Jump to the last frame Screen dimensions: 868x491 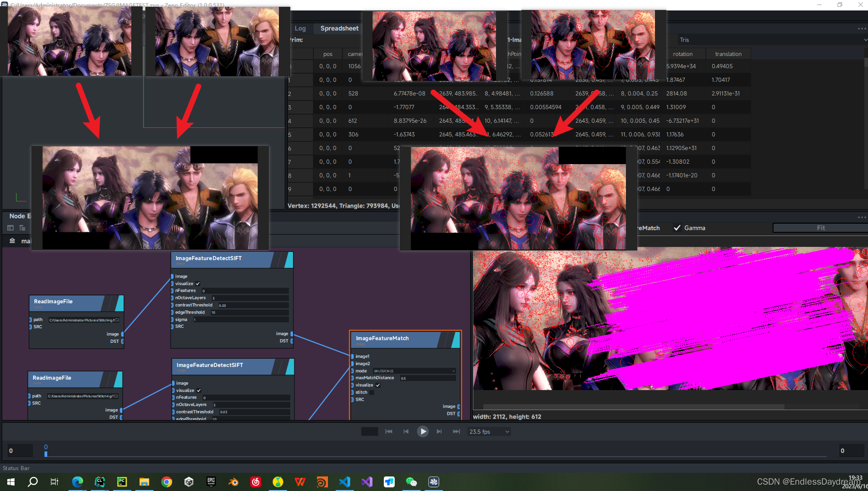[x=456, y=431]
